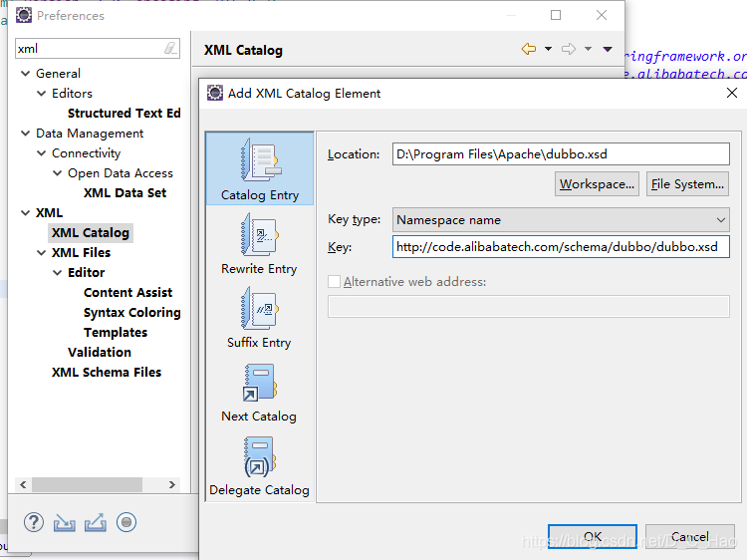Enable the Alternative web address checkbox
The width and height of the screenshot is (747, 560).
(334, 282)
